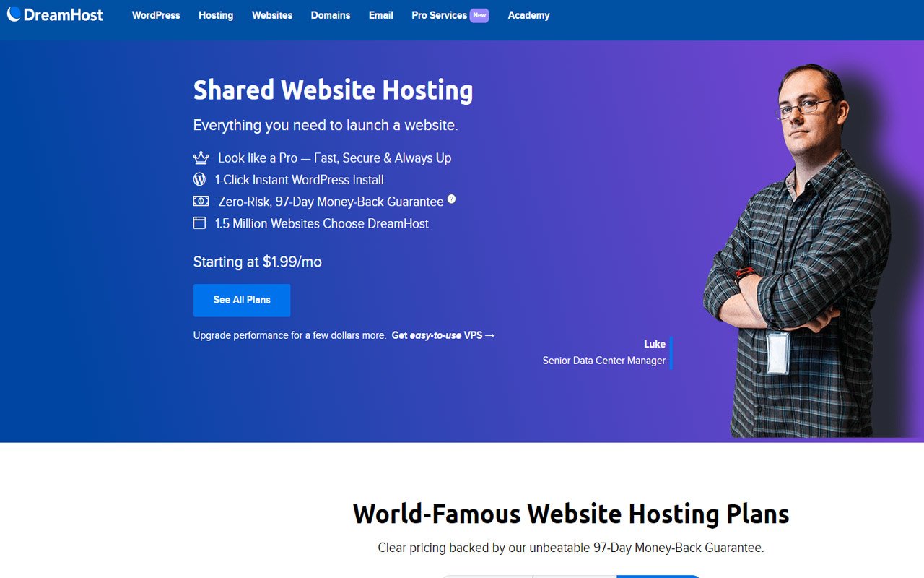Click the browser window icon beside 1.5 Million Websites
The width and height of the screenshot is (924, 578).
tap(199, 223)
